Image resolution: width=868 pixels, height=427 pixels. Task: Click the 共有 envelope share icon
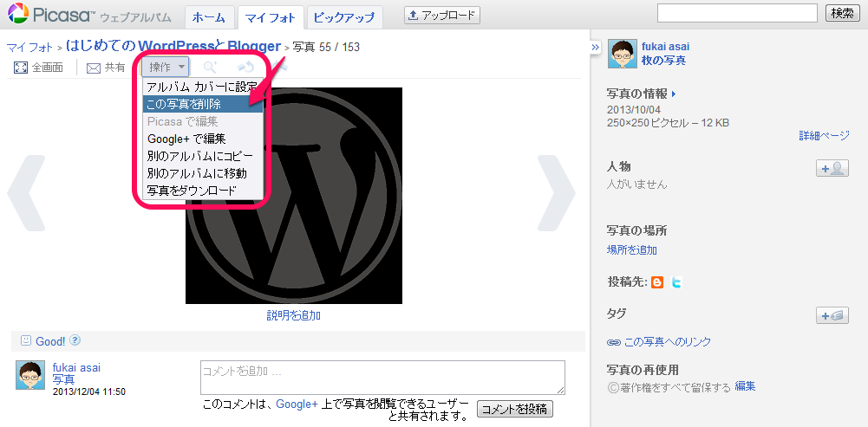pyautogui.click(x=94, y=68)
